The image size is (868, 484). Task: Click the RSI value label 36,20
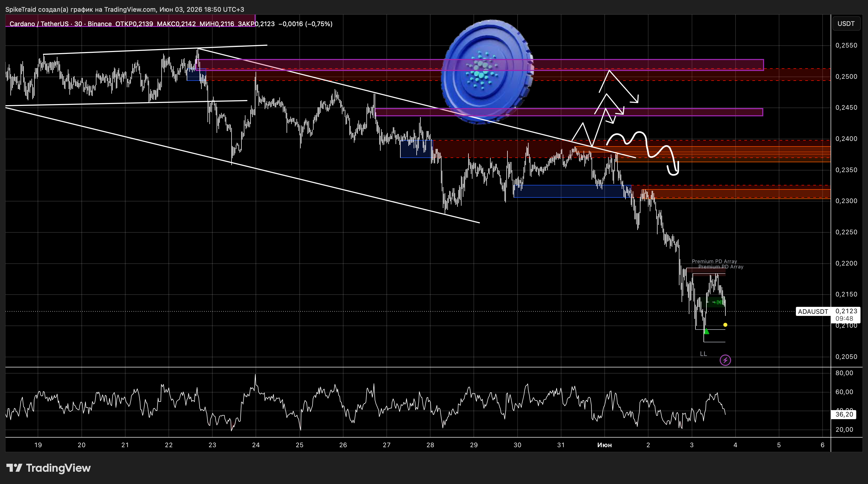click(844, 414)
